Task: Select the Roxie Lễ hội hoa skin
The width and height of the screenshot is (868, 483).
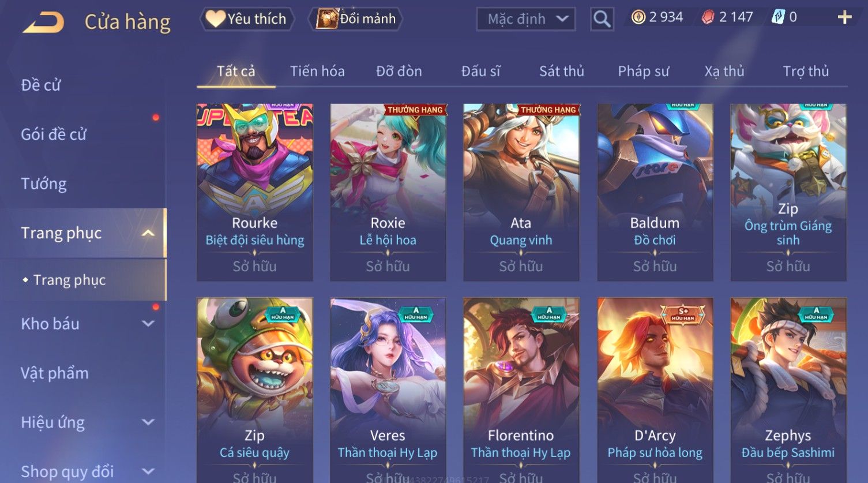Action: 388,192
